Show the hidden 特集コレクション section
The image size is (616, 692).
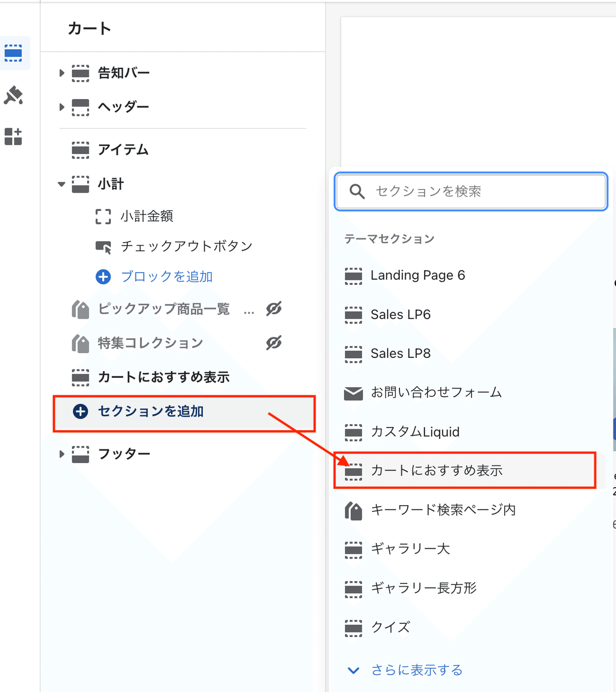coord(274,343)
